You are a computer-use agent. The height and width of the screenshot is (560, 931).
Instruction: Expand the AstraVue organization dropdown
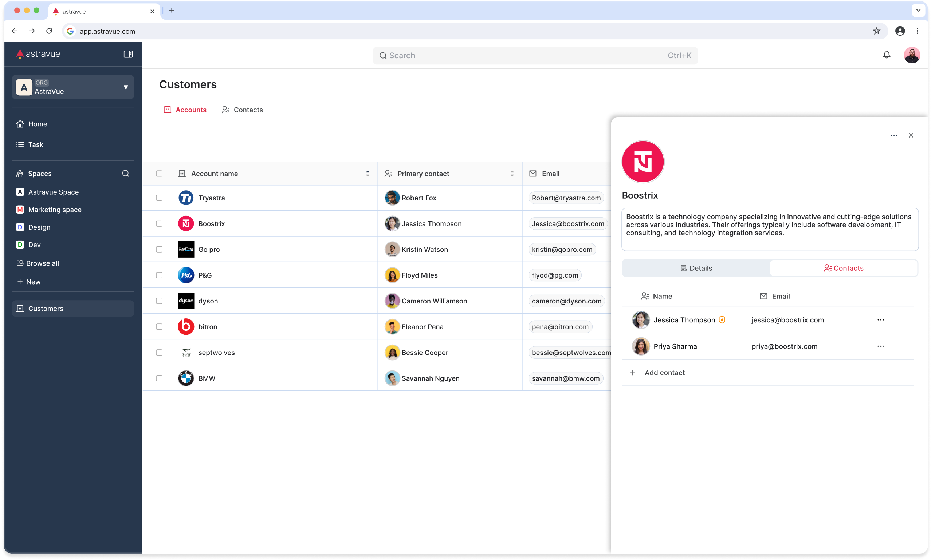pyautogui.click(x=126, y=87)
